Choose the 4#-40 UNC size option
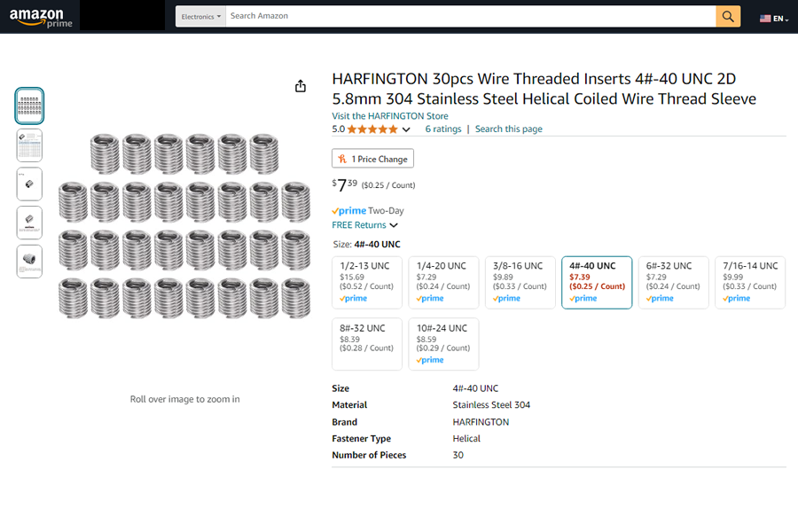This screenshot has width=798, height=532. (597, 282)
